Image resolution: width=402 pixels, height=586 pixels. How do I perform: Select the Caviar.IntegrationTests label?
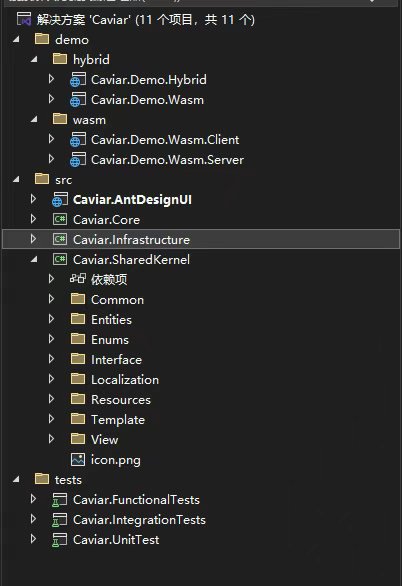(139, 520)
